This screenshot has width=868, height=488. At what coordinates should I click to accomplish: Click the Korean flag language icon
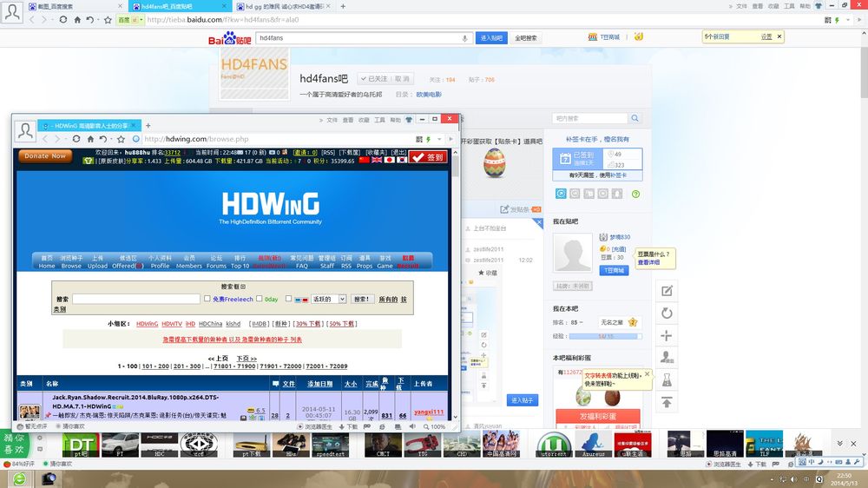(x=402, y=160)
